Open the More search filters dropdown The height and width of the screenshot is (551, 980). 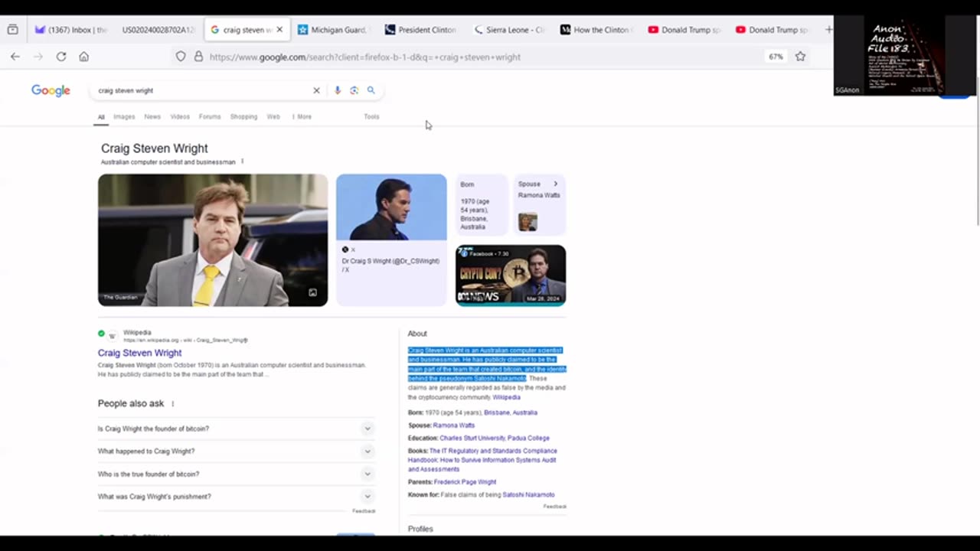tap(302, 116)
